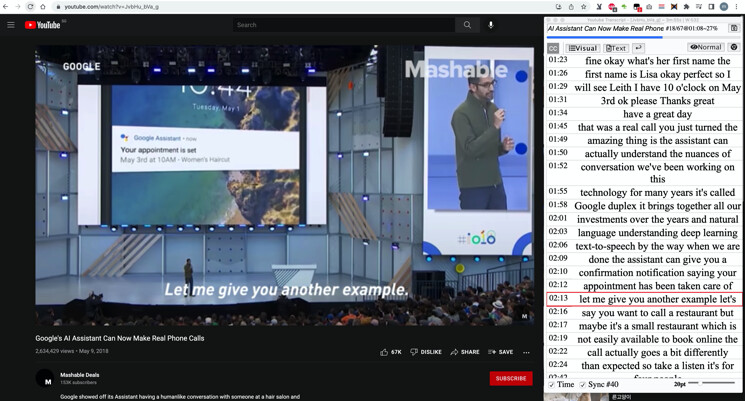Click the DISLIKE thumbs-down button
The height and width of the screenshot is (401, 745).
point(426,352)
